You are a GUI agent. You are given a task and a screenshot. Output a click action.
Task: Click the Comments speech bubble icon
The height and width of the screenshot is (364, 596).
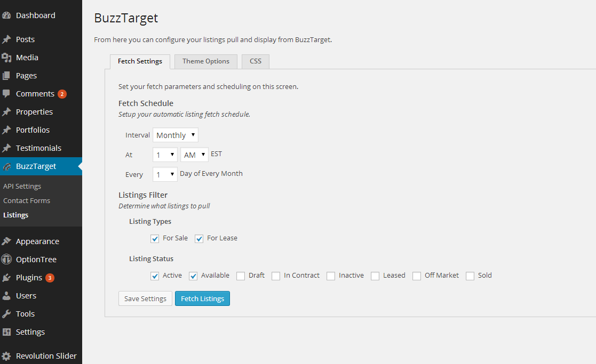coord(6,94)
